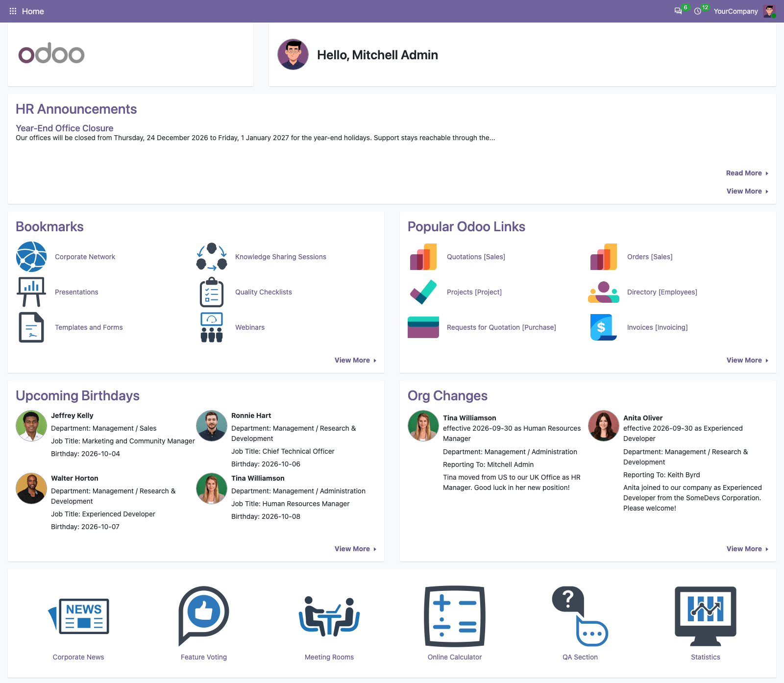Screen dimensions: 784x683
Task: Click Walter Horton's birthday photo
Action: 31,488
